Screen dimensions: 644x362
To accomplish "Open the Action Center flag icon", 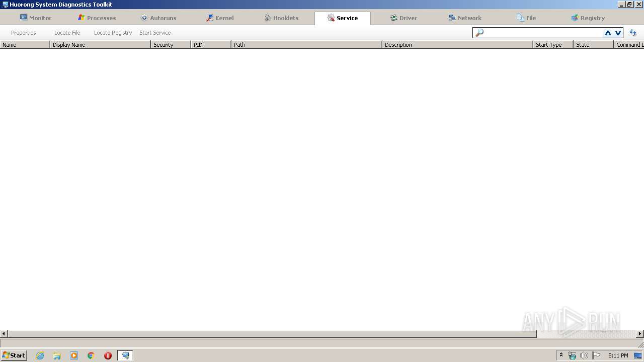I will (x=596, y=355).
